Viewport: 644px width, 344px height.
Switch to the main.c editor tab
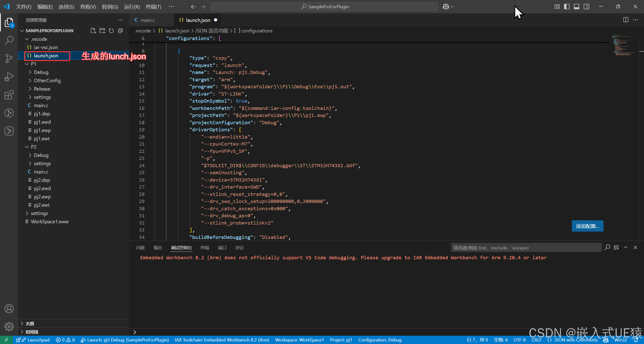[x=147, y=20]
